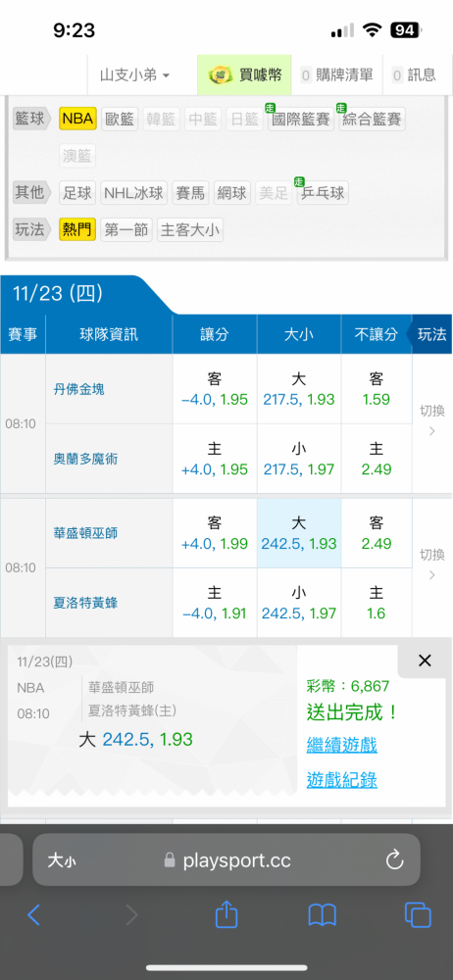Select the NBA league filter
The width and height of the screenshot is (453, 980).
point(77,119)
